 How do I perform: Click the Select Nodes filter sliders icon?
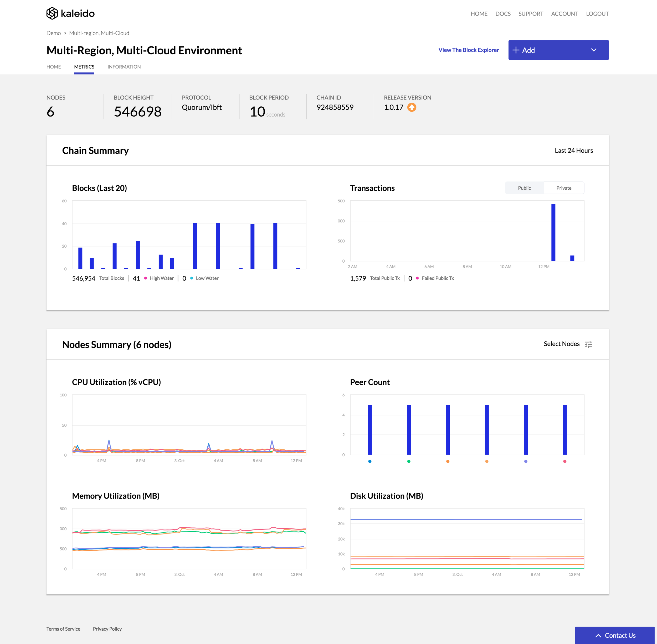coord(588,344)
